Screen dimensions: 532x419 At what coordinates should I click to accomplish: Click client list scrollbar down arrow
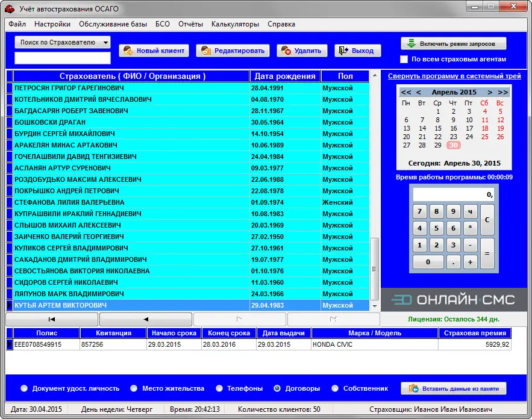[x=375, y=306]
